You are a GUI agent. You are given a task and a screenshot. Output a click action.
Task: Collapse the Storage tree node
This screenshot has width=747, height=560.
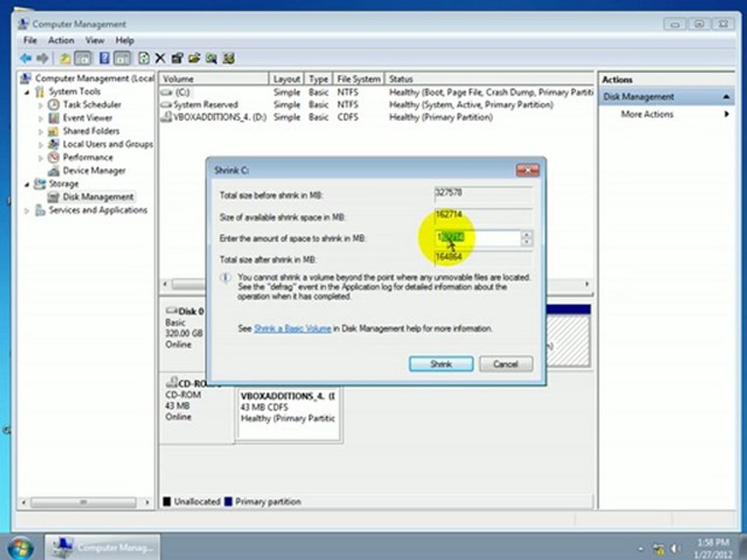click(27, 184)
